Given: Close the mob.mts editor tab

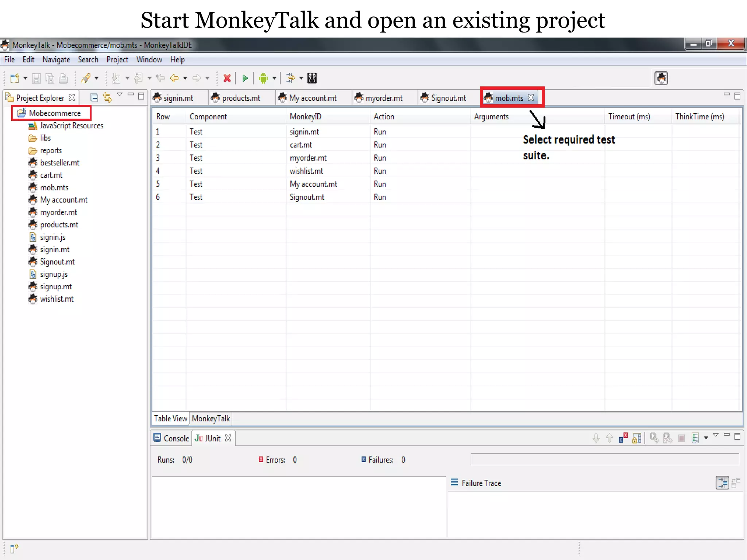Looking at the screenshot, I should 531,97.
